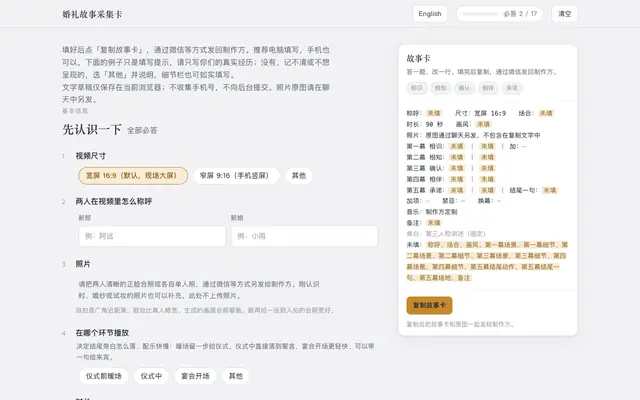This screenshot has height=400, width=640.
Task: Focus the 新娘 name input field
Action: click(x=304, y=236)
